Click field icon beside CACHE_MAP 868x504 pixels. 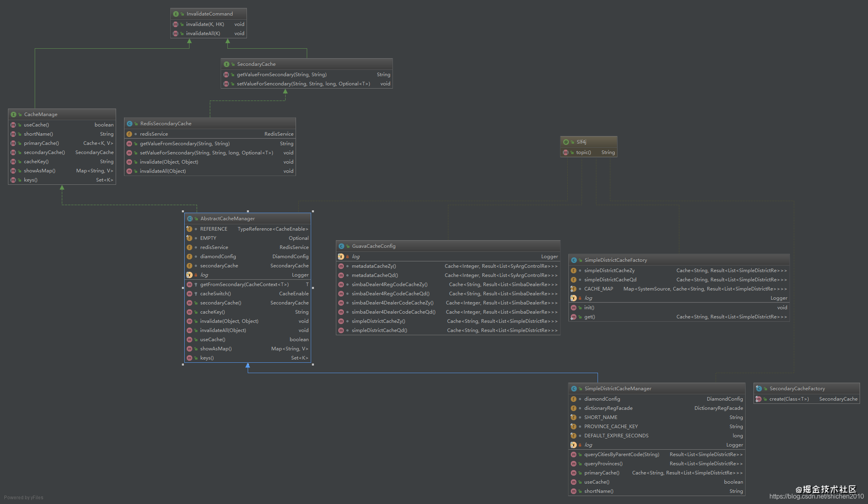click(574, 289)
